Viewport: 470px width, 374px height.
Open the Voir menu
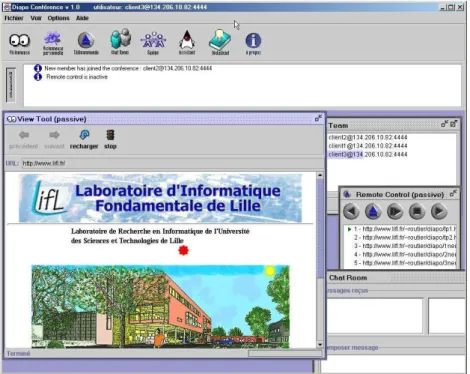[x=36, y=18]
